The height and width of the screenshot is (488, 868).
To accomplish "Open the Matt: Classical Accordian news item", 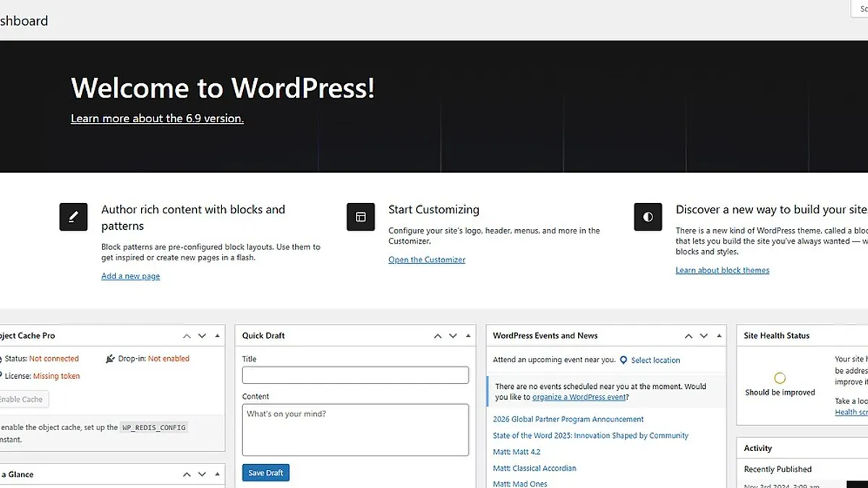I will point(535,468).
